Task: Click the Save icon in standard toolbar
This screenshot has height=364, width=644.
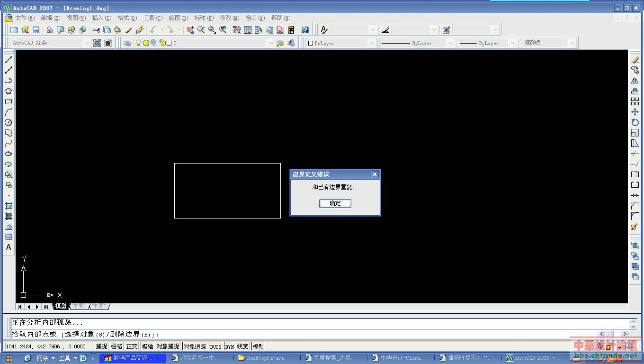Action: tap(36, 30)
